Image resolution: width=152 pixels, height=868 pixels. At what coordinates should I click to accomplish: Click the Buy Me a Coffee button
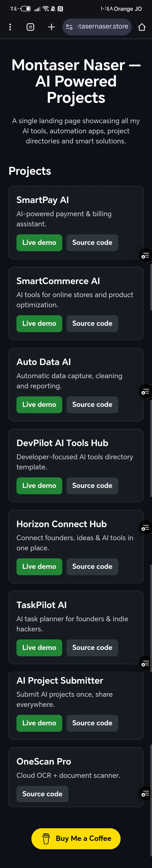coord(76,839)
